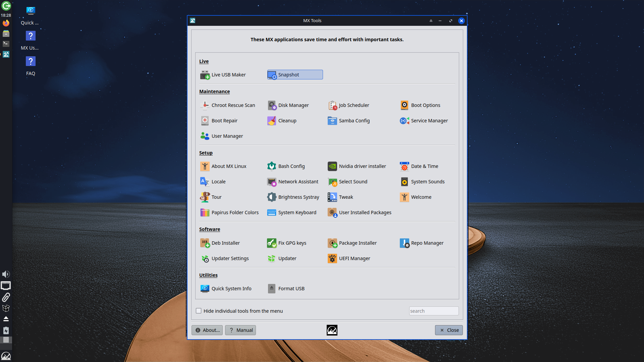Launch Service Manager
Screen dimensions: 644x362
pyautogui.click(x=424, y=121)
